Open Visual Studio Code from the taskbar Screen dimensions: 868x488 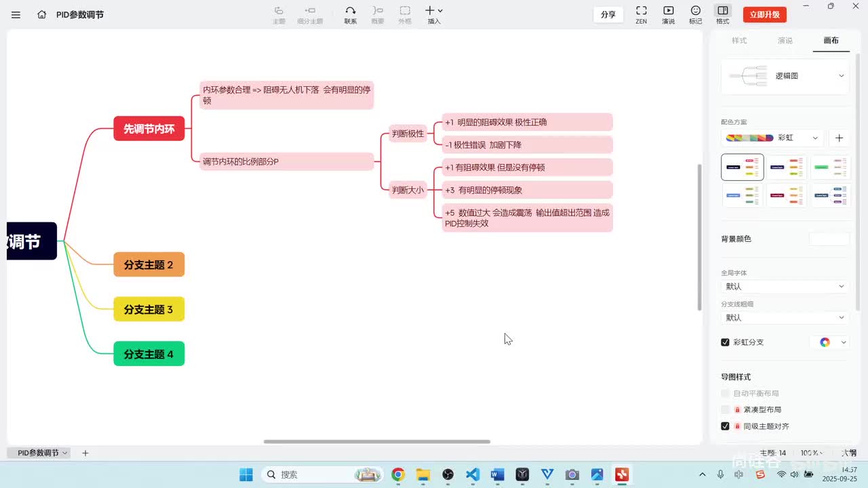coord(473,474)
